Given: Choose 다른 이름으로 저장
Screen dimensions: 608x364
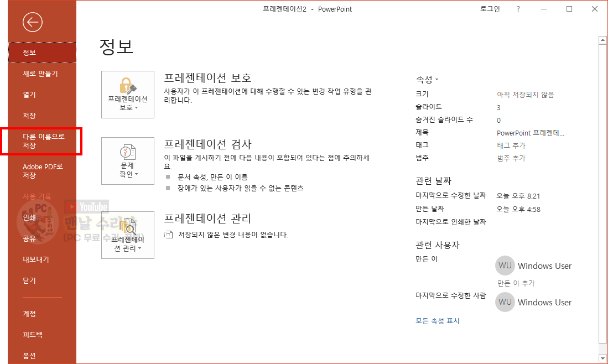Looking at the screenshot, I should (x=42, y=141).
